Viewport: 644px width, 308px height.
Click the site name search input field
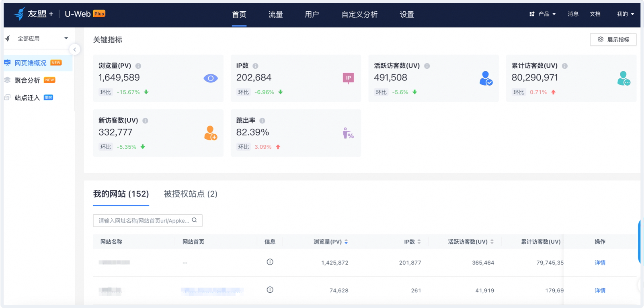point(144,220)
